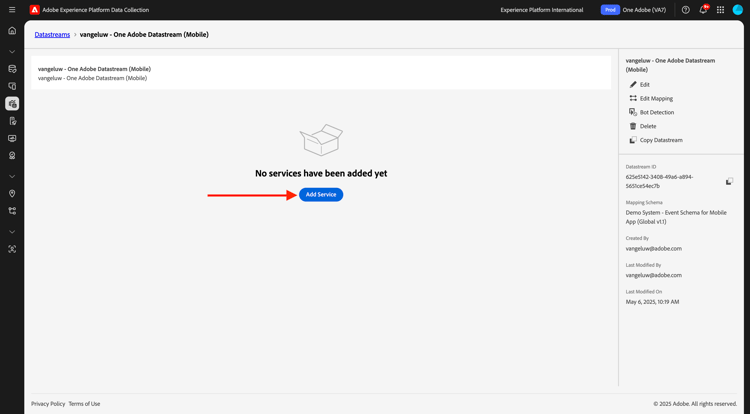Open the One Adobe (VA7) sandbox selector

644,10
